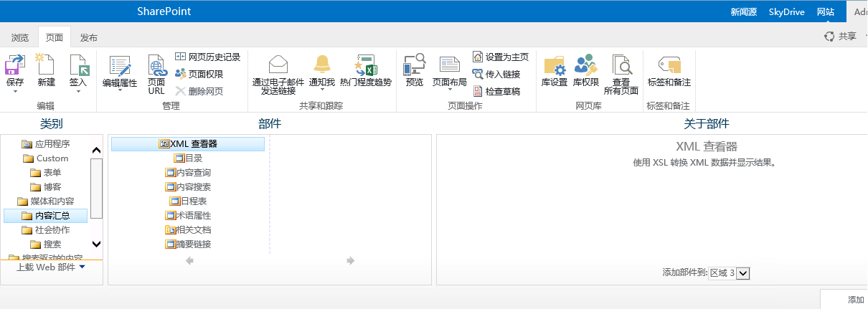868x309 pixels.
Task: Expand Save (保存) dropdown arrow
Action: click(15, 92)
